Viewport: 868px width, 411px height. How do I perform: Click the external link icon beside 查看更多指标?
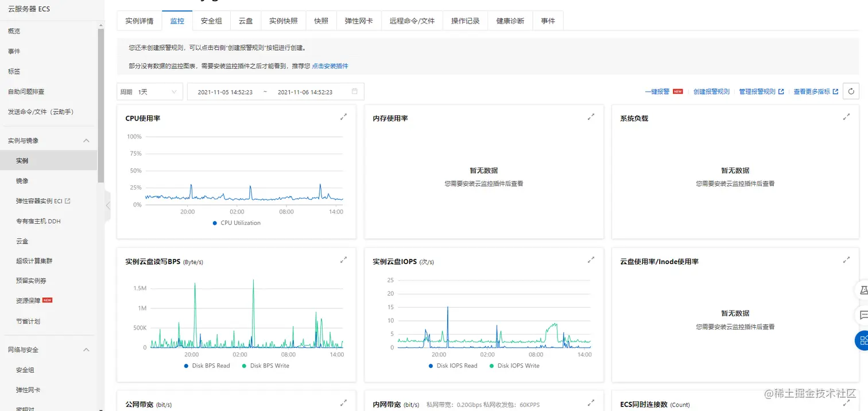[835, 91]
